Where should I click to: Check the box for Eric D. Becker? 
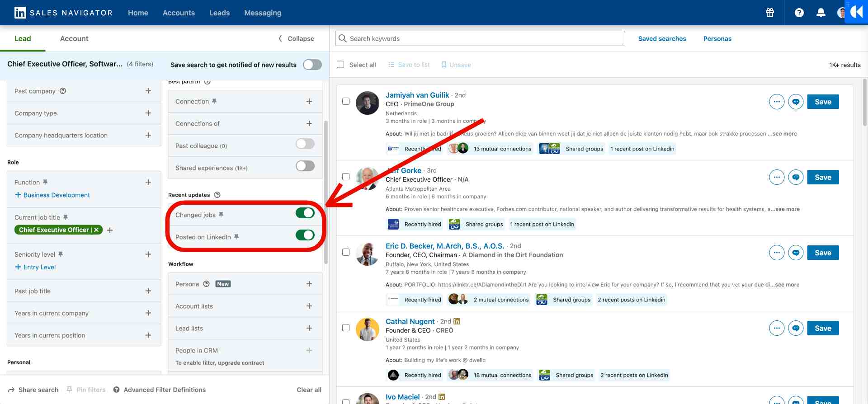pyautogui.click(x=346, y=252)
